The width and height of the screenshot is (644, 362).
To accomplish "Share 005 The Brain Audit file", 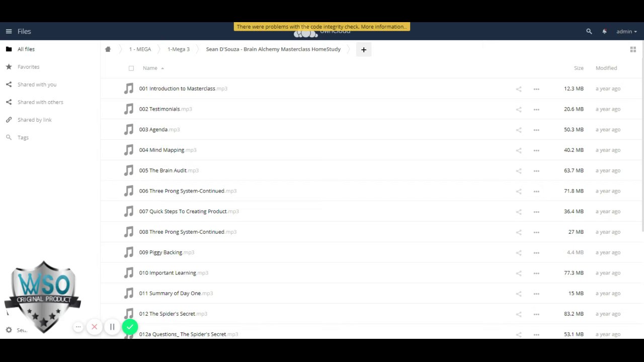I will pyautogui.click(x=519, y=171).
